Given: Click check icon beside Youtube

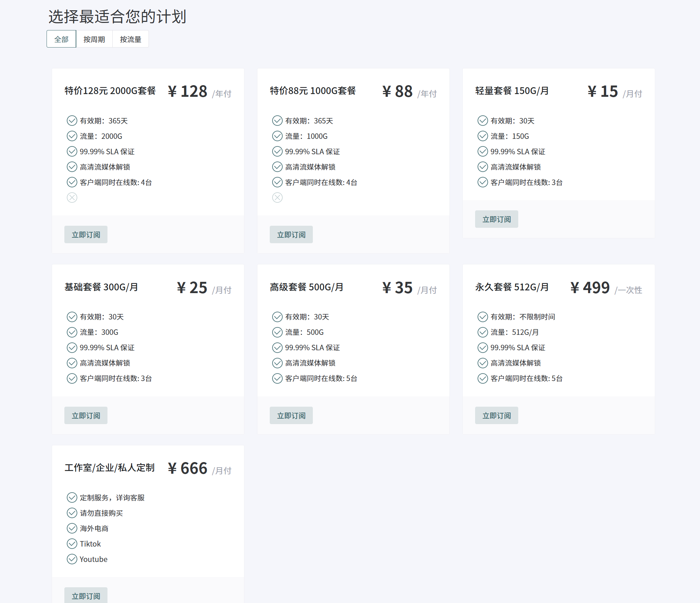Looking at the screenshot, I should [x=72, y=559].
